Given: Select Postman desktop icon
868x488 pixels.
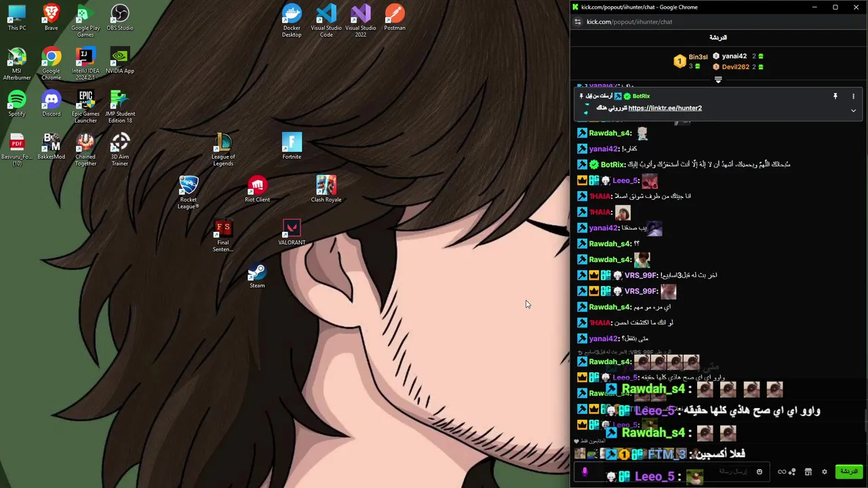Looking at the screenshot, I should click(x=395, y=18).
